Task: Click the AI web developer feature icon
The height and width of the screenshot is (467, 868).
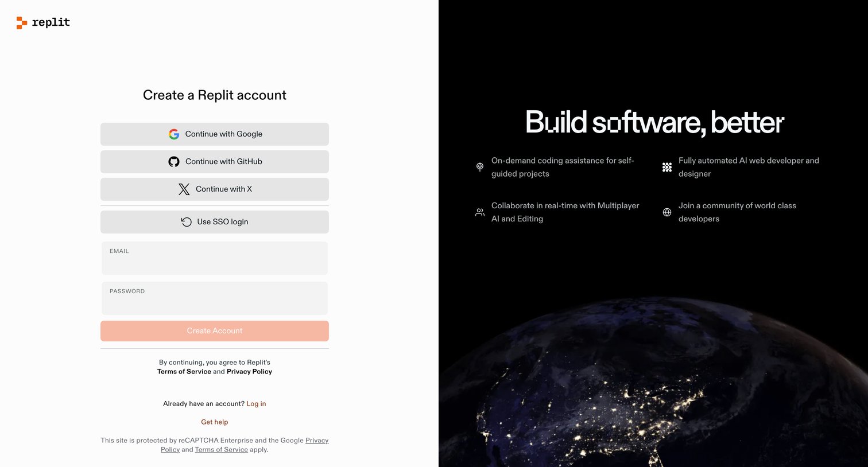Action: pos(667,167)
